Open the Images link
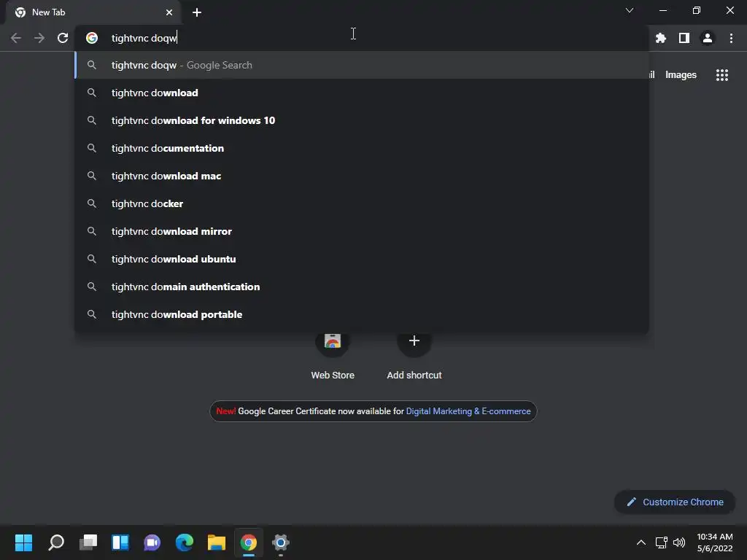 [681, 75]
